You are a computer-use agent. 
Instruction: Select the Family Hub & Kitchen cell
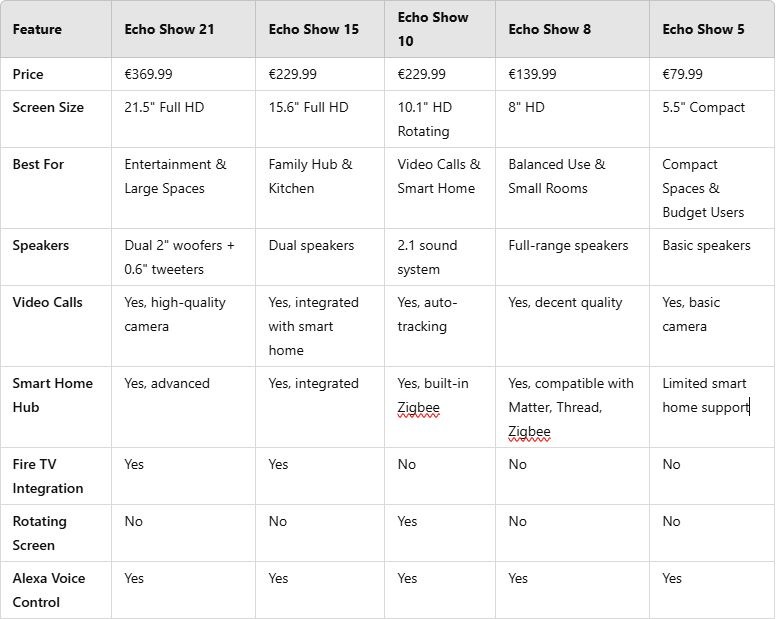pyautogui.click(x=310, y=176)
